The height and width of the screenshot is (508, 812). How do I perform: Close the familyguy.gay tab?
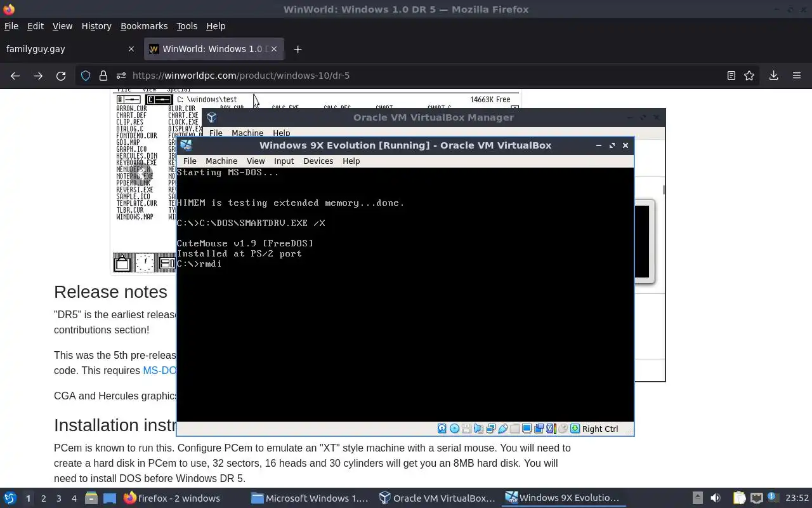coord(131,49)
